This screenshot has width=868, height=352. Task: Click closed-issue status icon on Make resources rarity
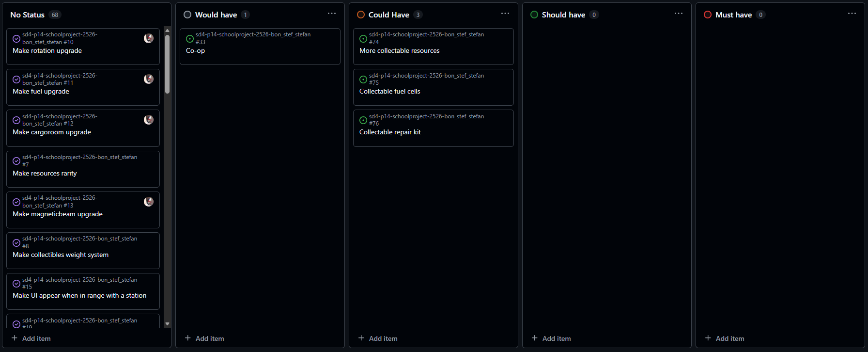click(16, 161)
